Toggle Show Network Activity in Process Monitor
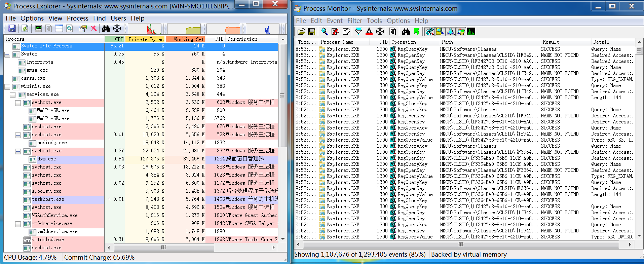Image resolution: width=644 pixels, height=264 pixels. (x=450, y=32)
